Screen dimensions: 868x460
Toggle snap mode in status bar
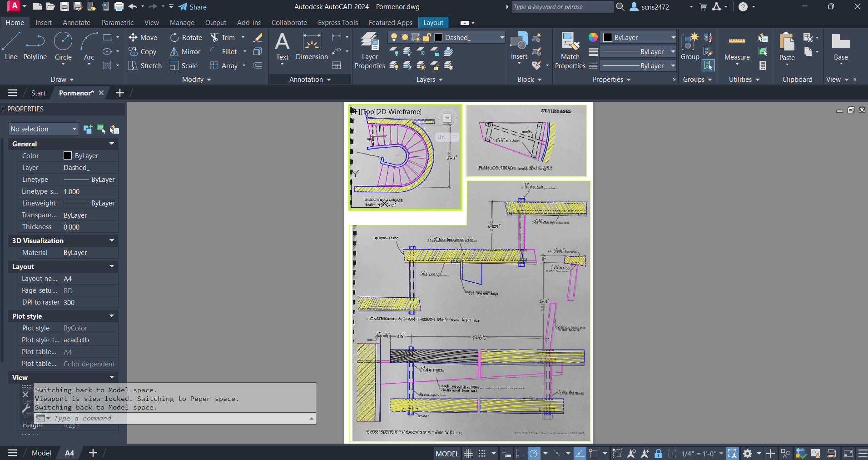coord(482,453)
